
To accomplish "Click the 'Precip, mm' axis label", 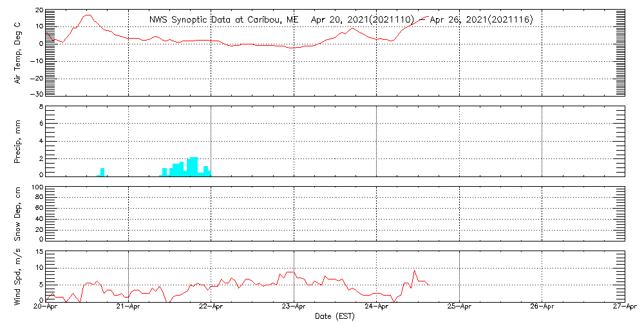I will point(18,143).
